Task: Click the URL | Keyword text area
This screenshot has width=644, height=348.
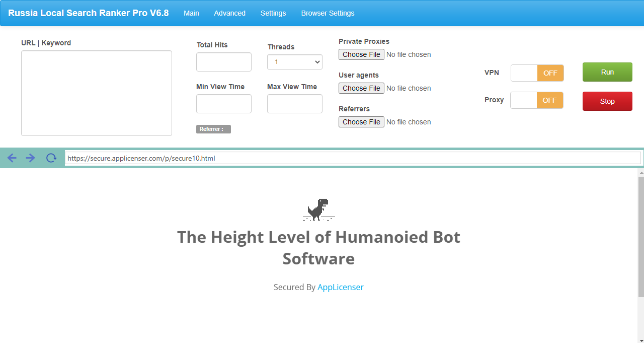Action: (x=97, y=93)
